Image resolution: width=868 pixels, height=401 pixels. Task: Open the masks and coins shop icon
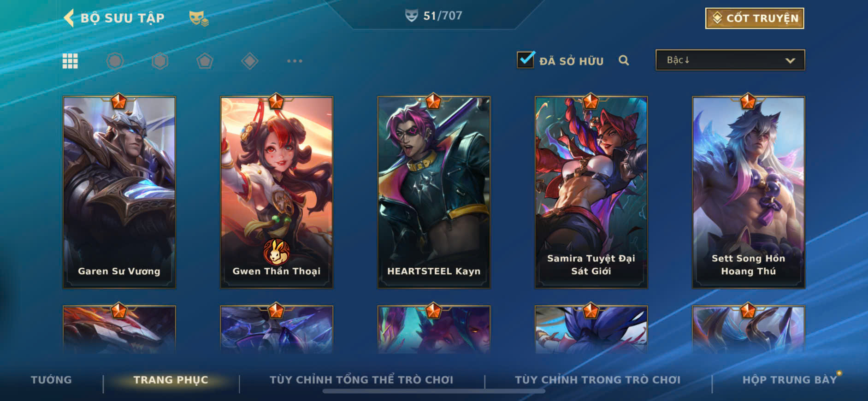(x=199, y=18)
